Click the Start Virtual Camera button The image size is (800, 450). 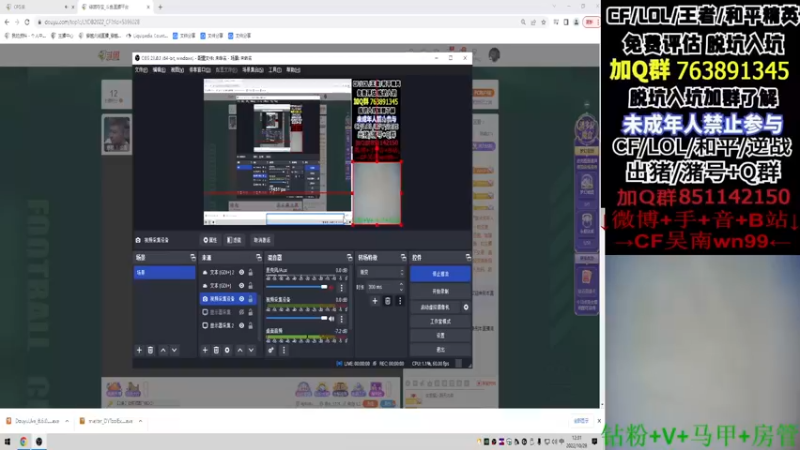tap(435, 307)
